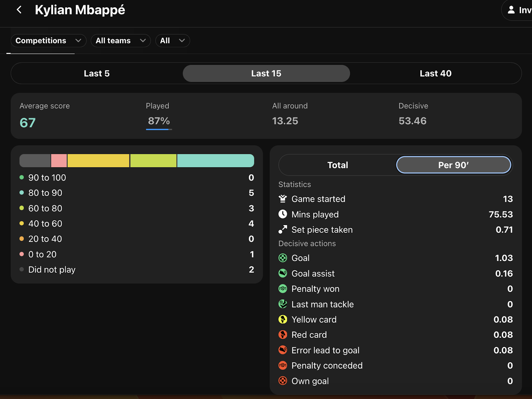The image size is (532, 399).
Task: Click the yellow 40 to 60 bar segment
Action: [x=98, y=161]
